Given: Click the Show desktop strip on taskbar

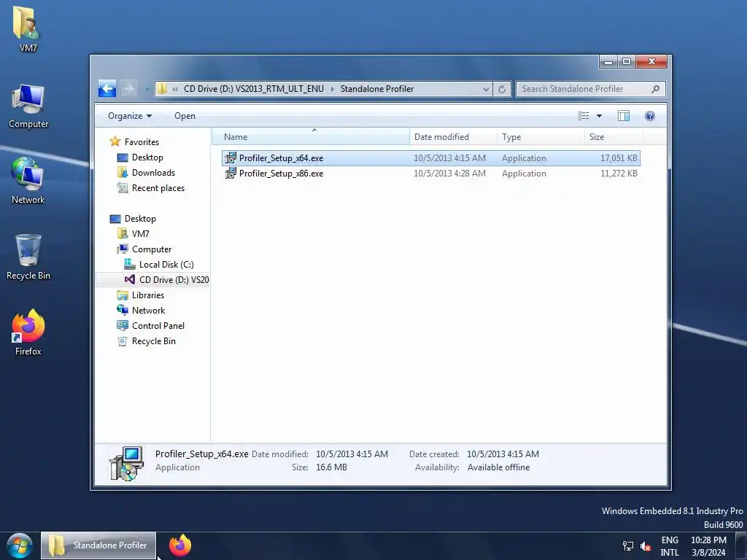Looking at the screenshot, I should coord(741,545).
